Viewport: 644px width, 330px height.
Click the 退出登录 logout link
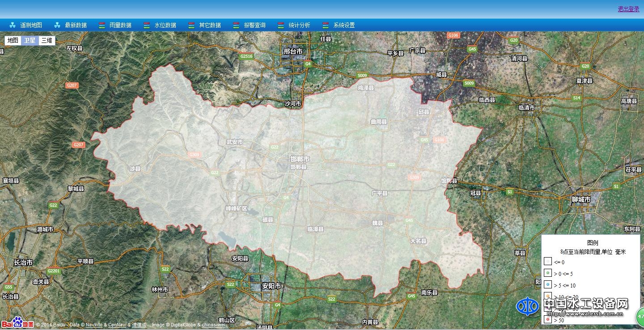coord(628,9)
